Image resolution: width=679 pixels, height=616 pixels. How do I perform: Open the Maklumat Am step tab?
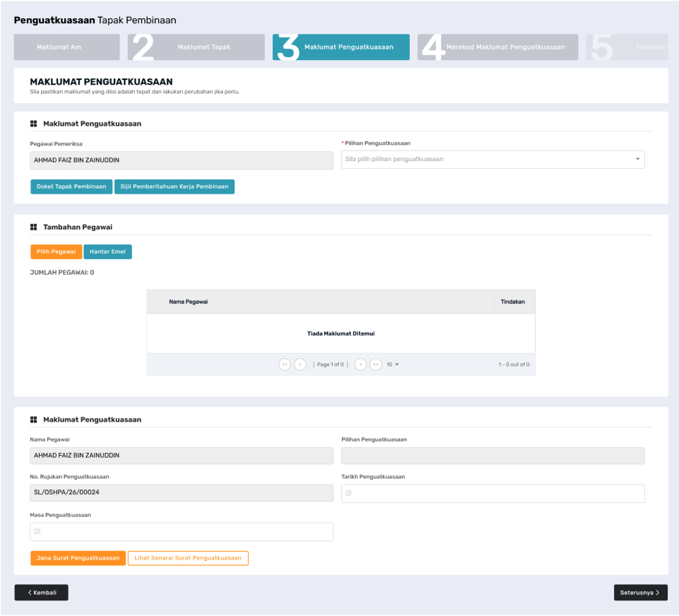[x=66, y=47]
